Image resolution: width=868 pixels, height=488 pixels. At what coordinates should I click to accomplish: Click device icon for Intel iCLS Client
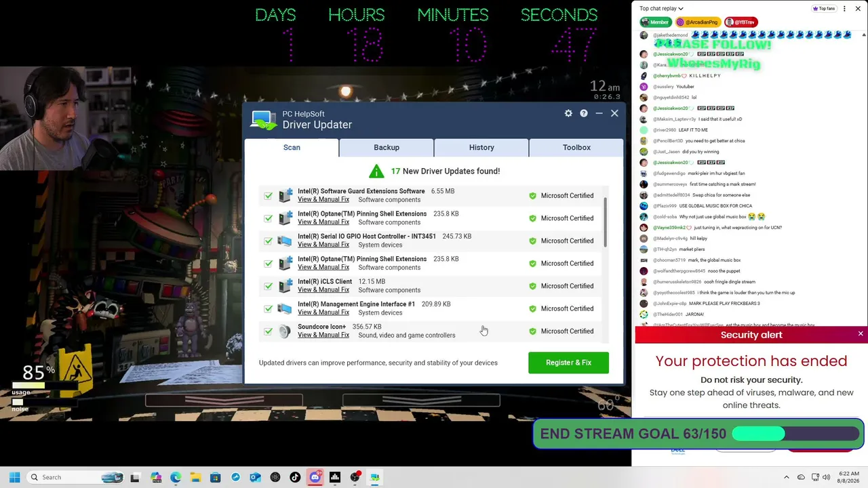(x=285, y=286)
